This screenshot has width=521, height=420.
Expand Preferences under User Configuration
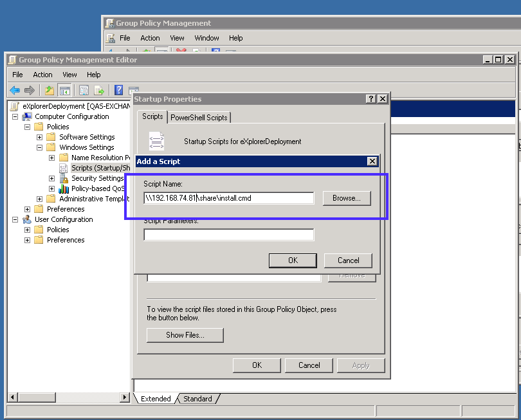pos(27,241)
